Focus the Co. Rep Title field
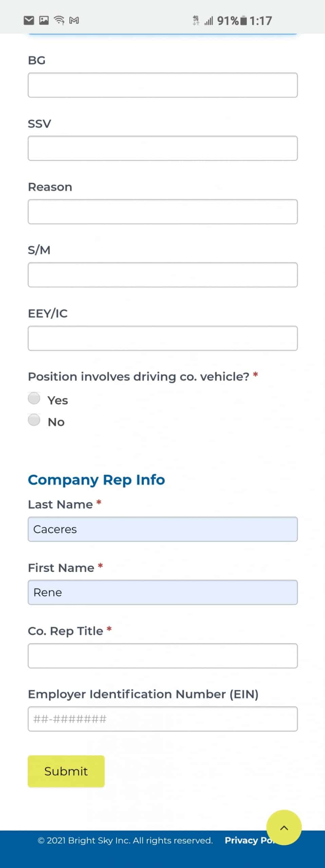The image size is (325, 868). click(163, 656)
